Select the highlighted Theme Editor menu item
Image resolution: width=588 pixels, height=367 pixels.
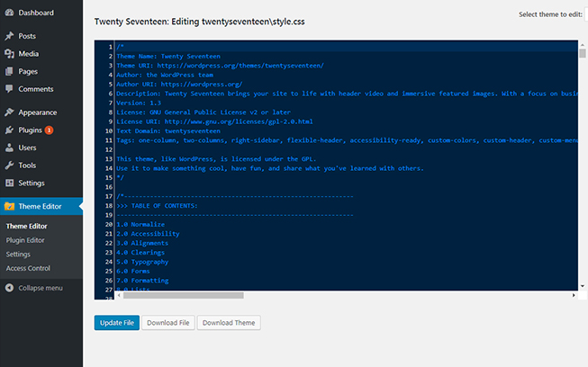(41, 206)
